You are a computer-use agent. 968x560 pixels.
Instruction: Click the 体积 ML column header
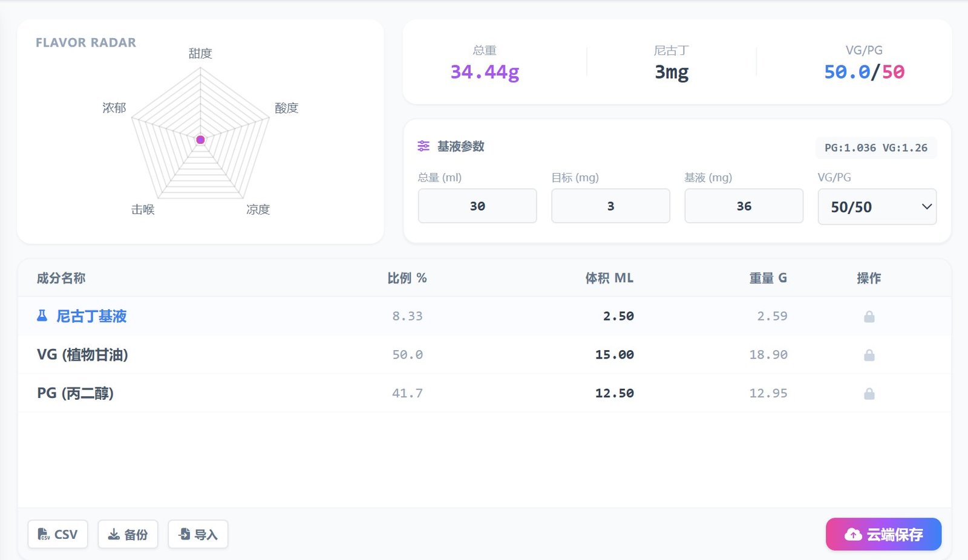(x=609, y=278)
